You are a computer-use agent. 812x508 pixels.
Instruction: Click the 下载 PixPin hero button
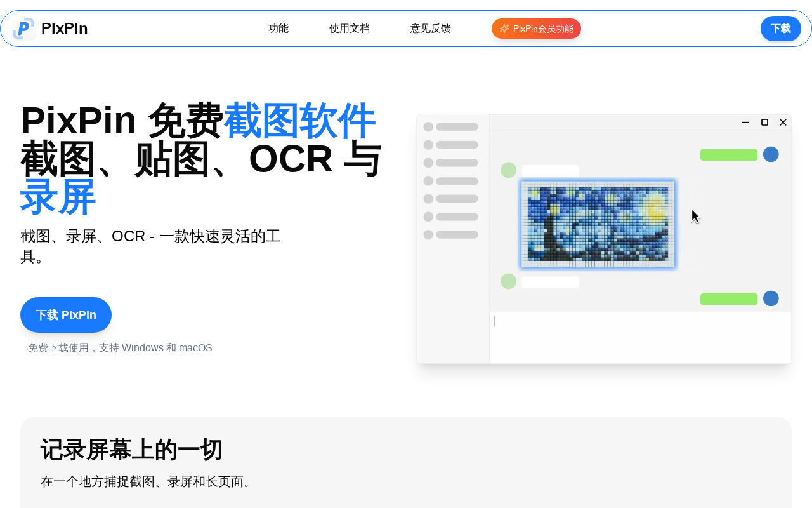[66, 315]
